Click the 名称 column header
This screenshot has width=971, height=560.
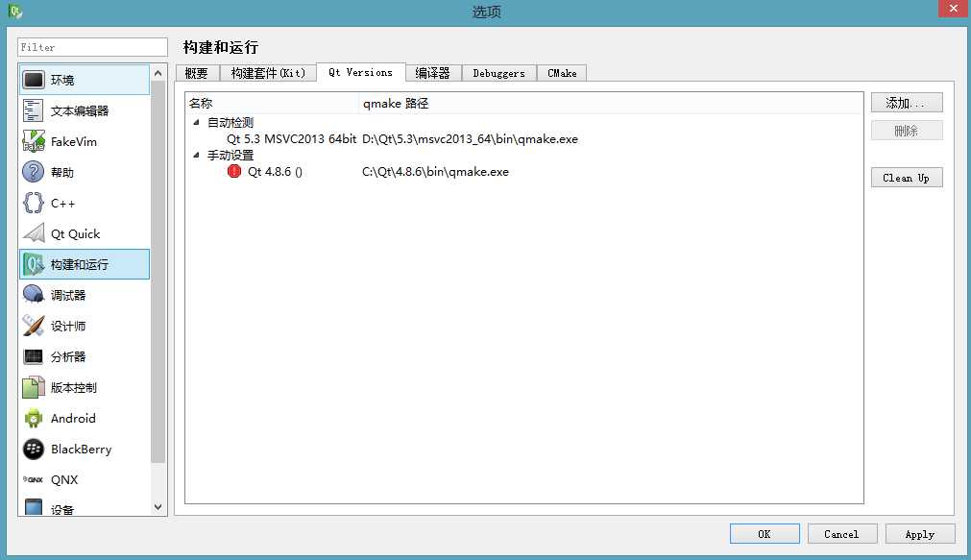click(x=273, y=104)
